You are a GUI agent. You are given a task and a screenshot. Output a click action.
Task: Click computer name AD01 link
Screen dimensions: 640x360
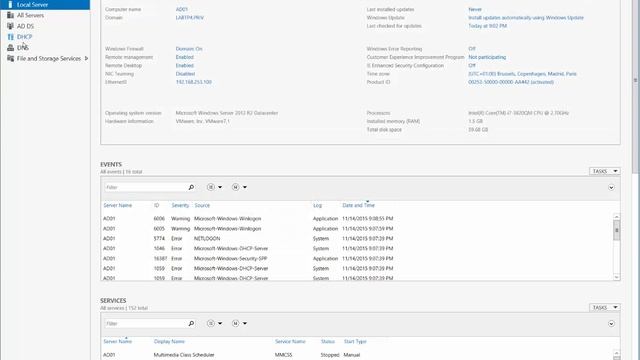tap(182, 9)
